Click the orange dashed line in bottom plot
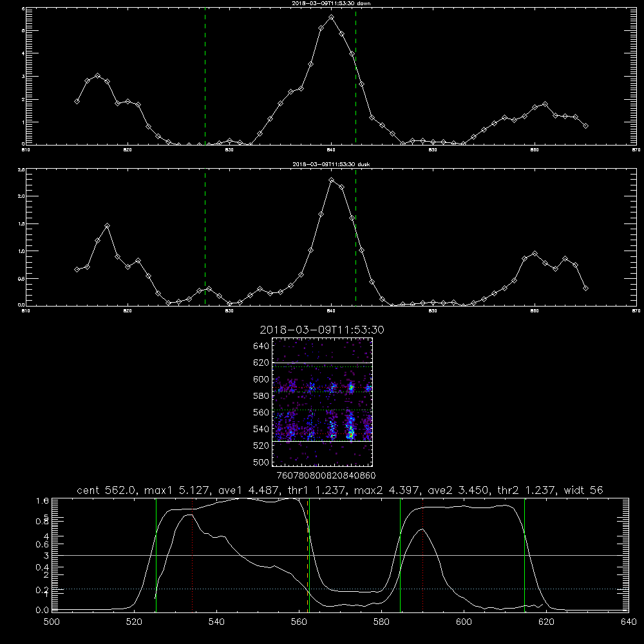The height and width of the screenshot is (644, 644). point(307,554)
